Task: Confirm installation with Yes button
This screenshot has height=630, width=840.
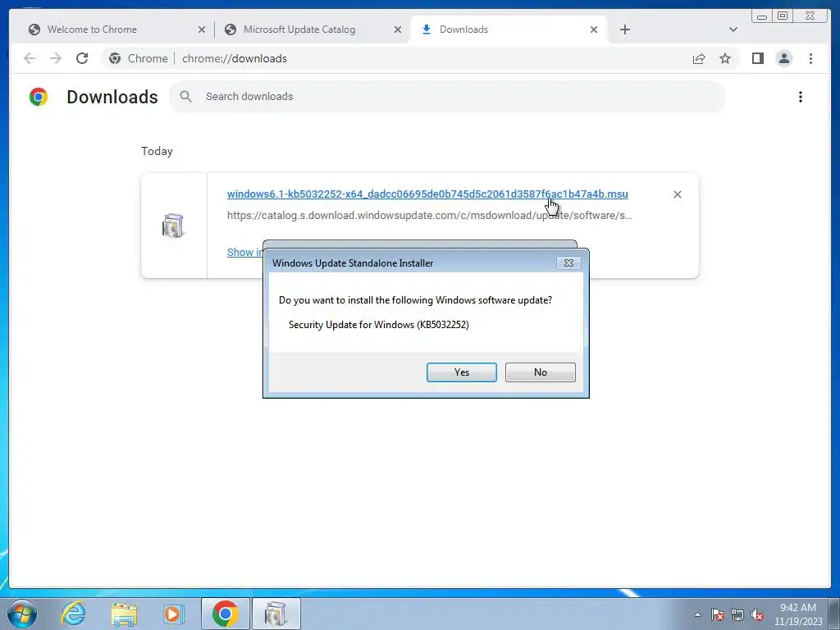Action: (x=461, y=372)
